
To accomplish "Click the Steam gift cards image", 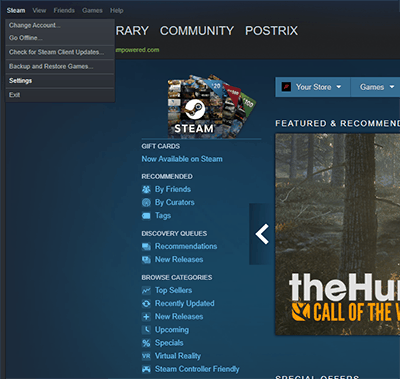I will click(x=212, y=106).
